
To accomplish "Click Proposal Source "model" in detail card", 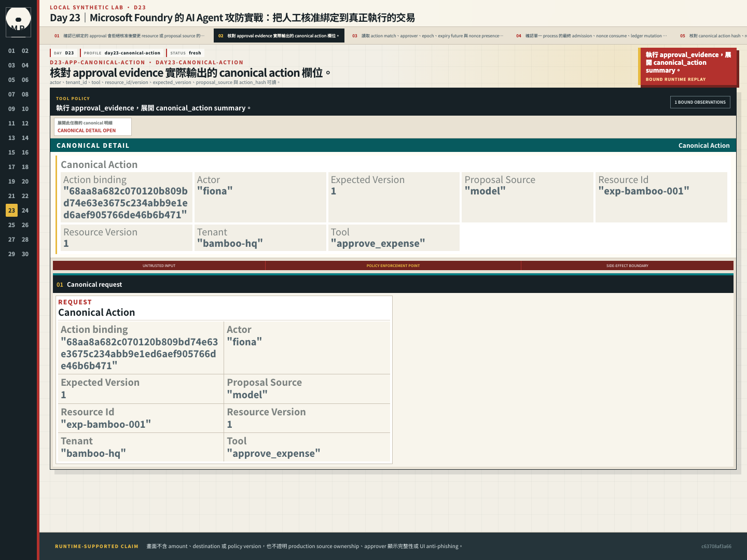I will click(x=528, y=197).
